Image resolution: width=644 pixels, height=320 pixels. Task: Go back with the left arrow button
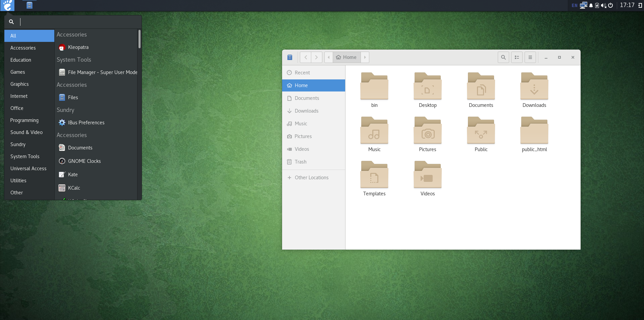tap(306, 57)
